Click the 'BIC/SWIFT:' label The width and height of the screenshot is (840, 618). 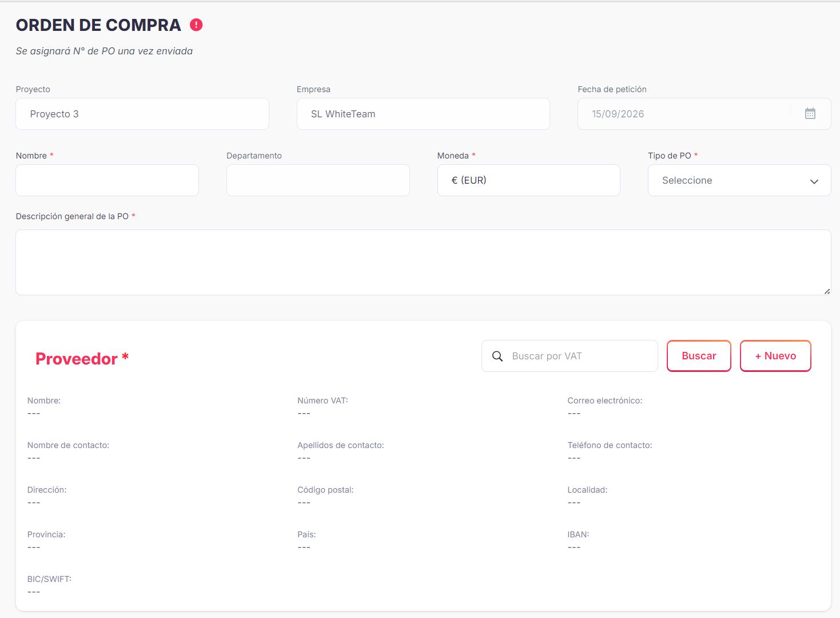click(49, 579)
